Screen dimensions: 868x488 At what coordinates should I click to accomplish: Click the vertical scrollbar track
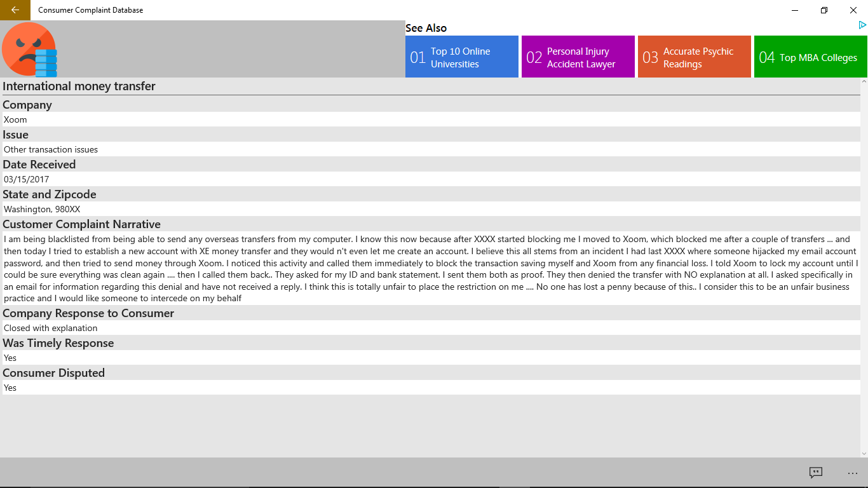click(864, 267)
